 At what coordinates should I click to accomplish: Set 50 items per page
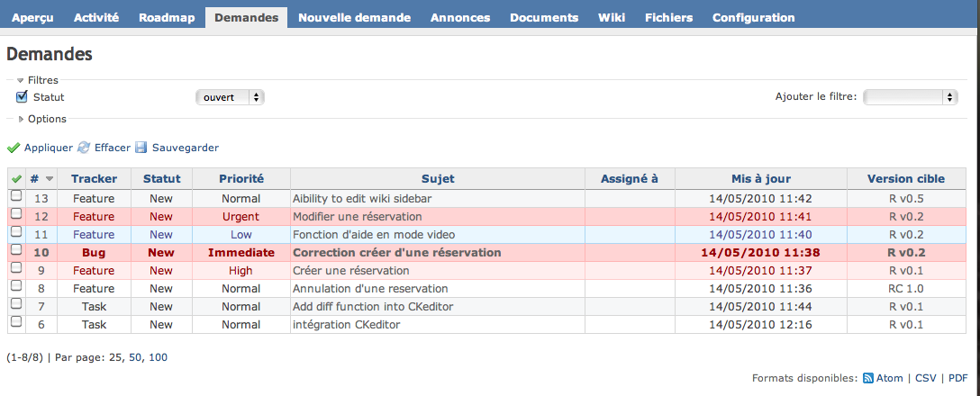135,358
